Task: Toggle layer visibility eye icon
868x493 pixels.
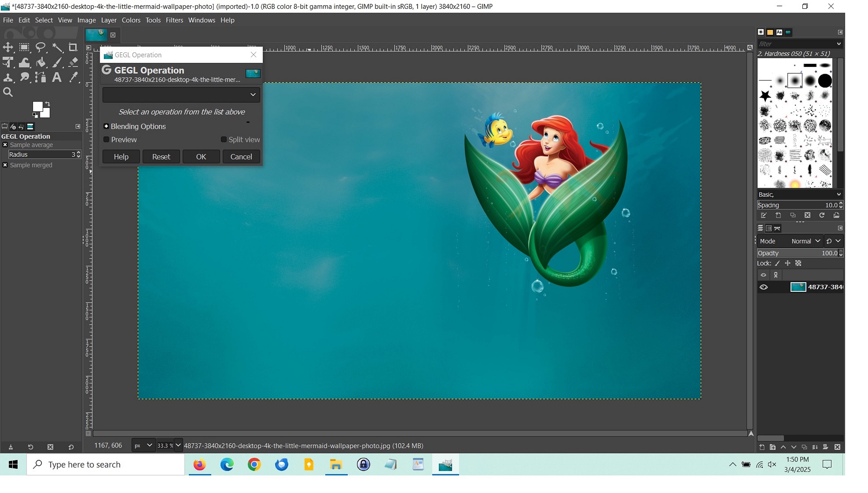Action: pyautogui.click(x=764, y=287)
